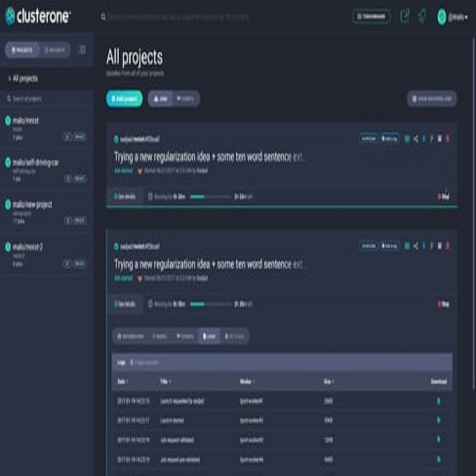Click the Clusterone logo in the header

pyautogui.click(x=38, y=16)
